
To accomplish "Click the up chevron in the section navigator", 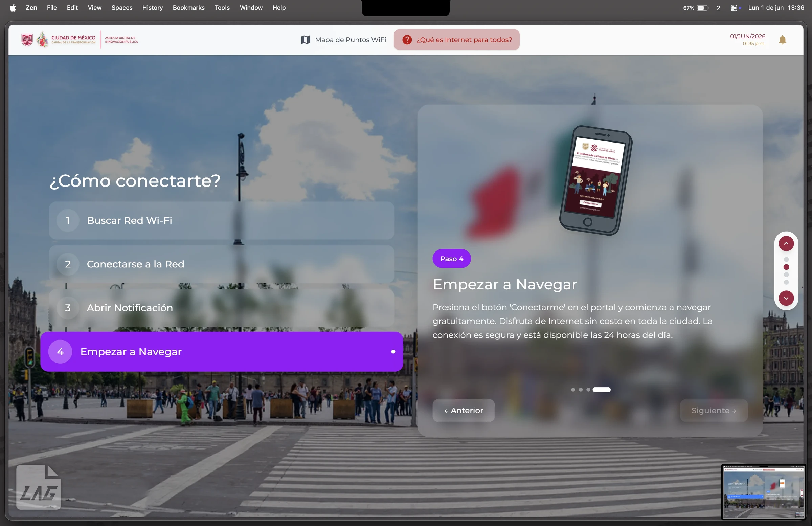I will (786, 243).
